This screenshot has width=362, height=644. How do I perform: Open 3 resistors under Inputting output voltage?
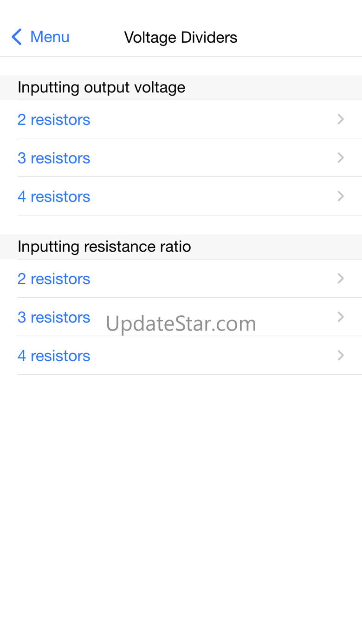54,158
